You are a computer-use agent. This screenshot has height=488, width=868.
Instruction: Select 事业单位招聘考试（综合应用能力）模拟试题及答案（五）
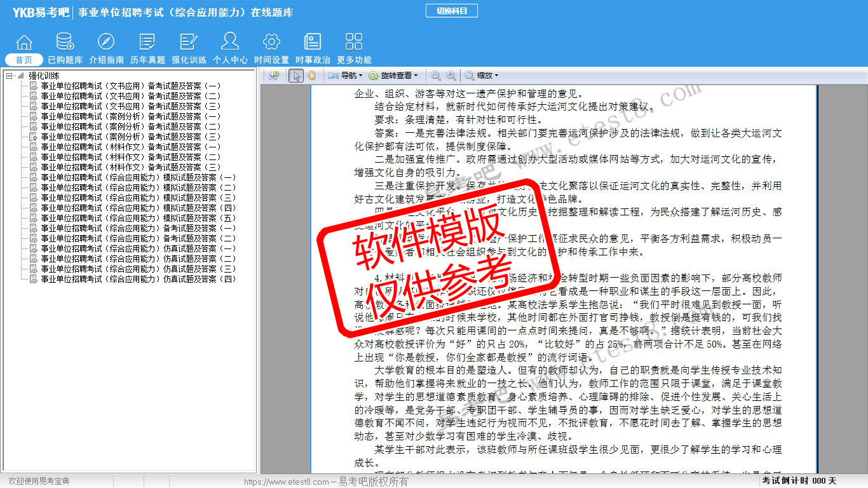tap(138, 218)
